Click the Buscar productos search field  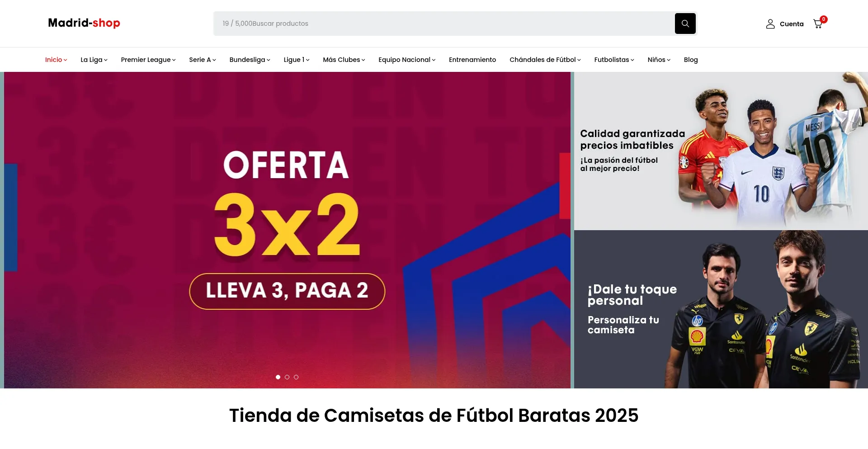[x=444, y=24]
